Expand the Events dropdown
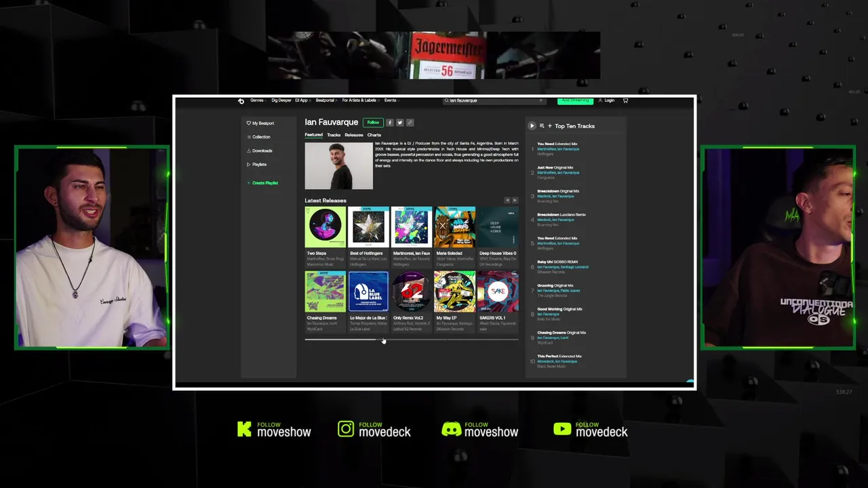 (391, 100)
